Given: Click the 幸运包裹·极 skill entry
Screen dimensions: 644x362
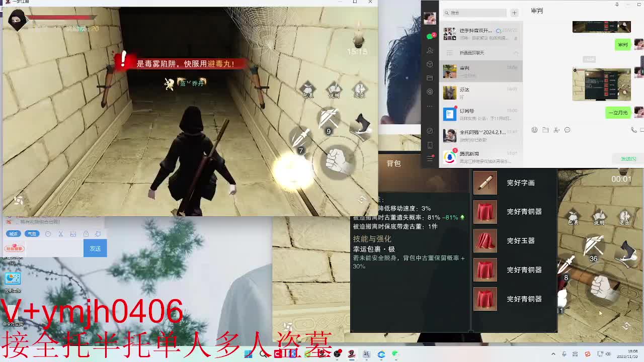Looking at the screenshot, I should (x=374, y=249).
